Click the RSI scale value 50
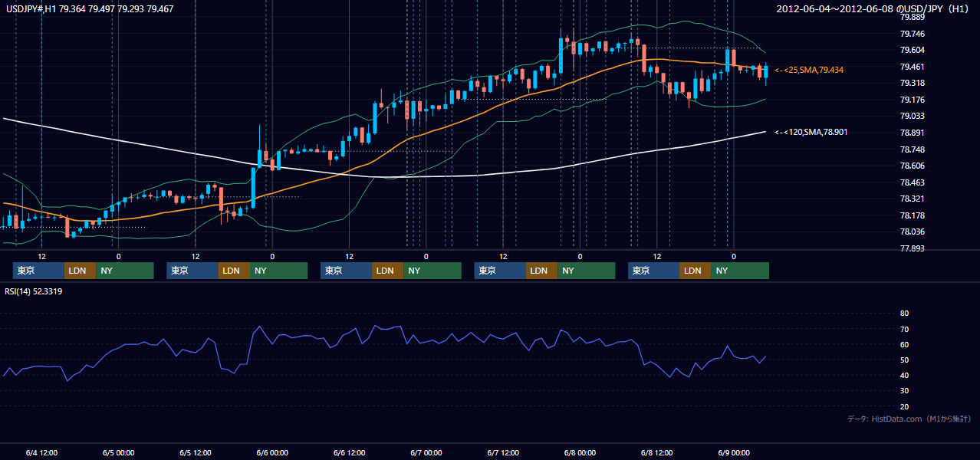This screenshot has width=980, height=460. [904, 360]
